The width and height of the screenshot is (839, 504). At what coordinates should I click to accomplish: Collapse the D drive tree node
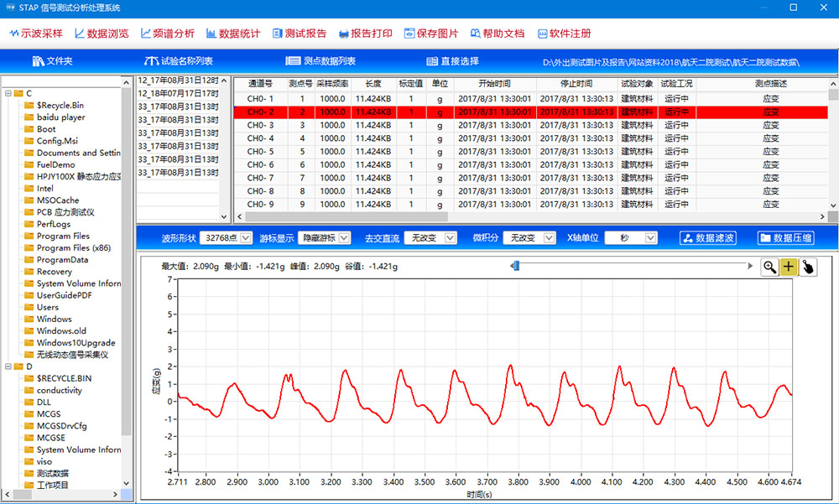pos(8,366)
